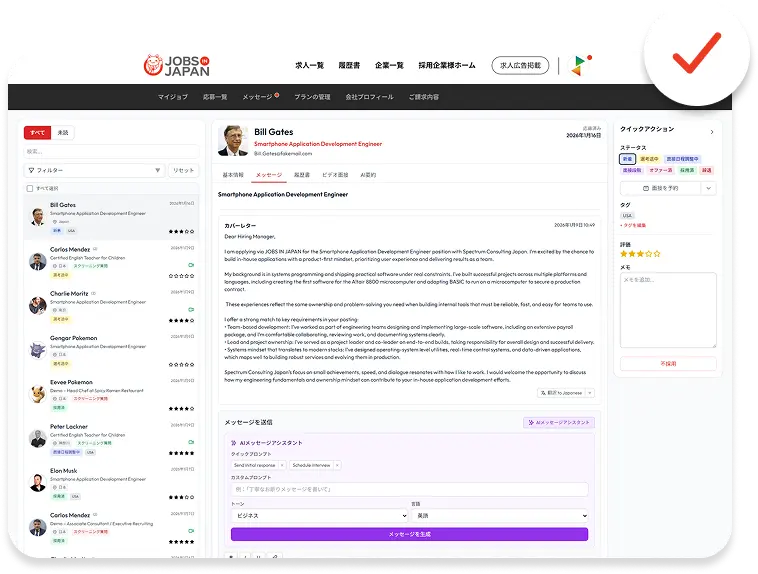Remove the Send initial response prompt chip
Image resolution: width=758 pixels, height=574 pixels.
pyautogui.click(x=282, y=465)
